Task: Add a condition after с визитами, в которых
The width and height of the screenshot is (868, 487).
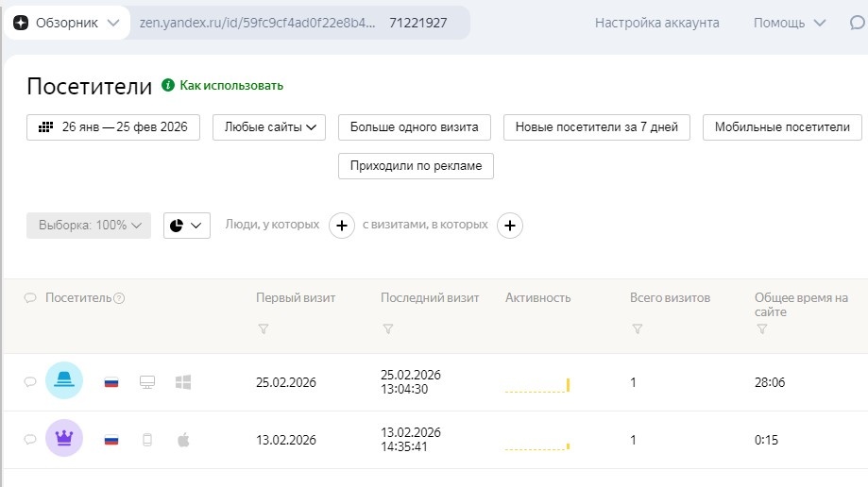Action: 510,226
